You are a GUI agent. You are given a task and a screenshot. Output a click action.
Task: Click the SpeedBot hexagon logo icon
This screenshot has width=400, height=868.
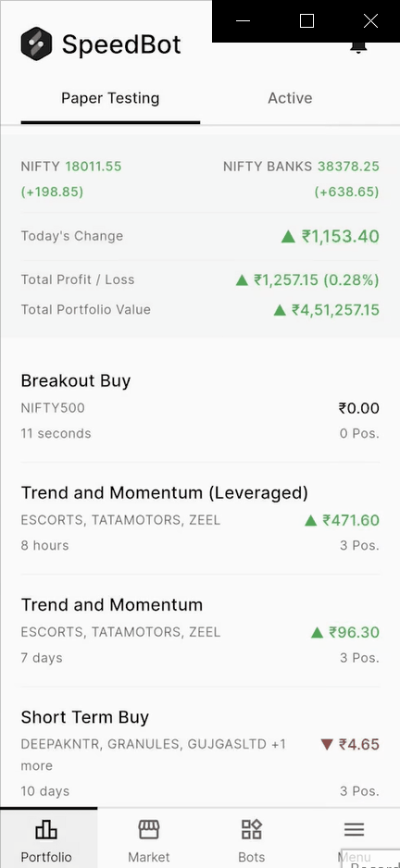pyautogui.click(x=36, y=43)
